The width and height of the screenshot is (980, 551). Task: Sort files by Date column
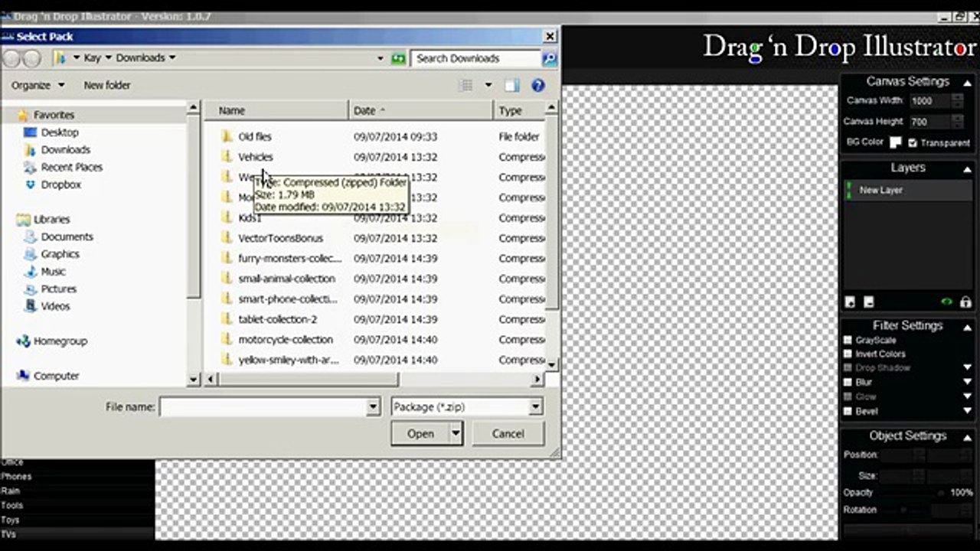[421, 111]
